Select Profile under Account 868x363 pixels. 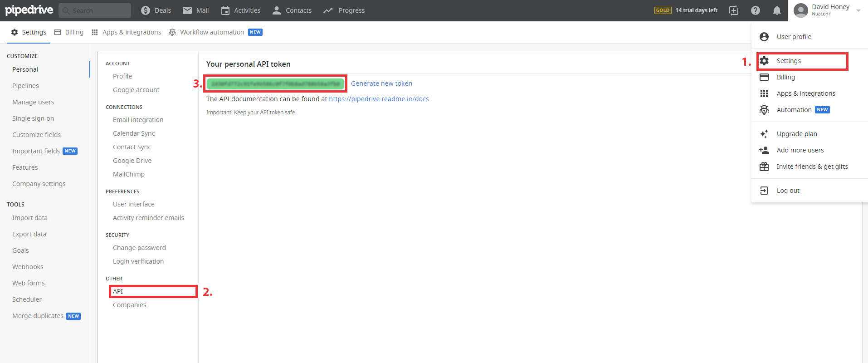[x=122, y=76]
